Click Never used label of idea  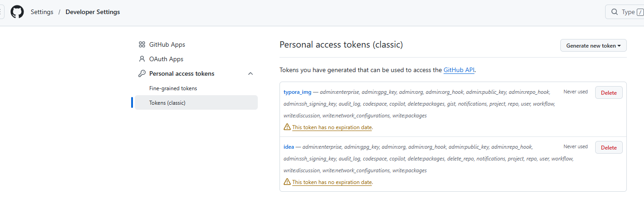click(x=576, y=146)
